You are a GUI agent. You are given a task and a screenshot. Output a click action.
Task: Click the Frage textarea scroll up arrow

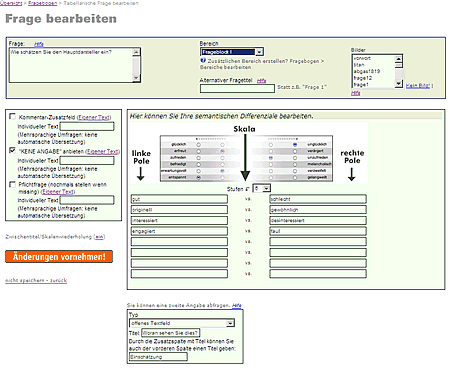[x=136, y=52]
